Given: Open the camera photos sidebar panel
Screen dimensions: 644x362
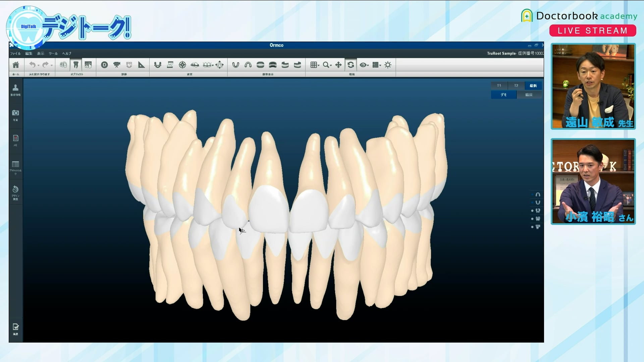Looking at the screenshot, I should click(x=15, y=115).
